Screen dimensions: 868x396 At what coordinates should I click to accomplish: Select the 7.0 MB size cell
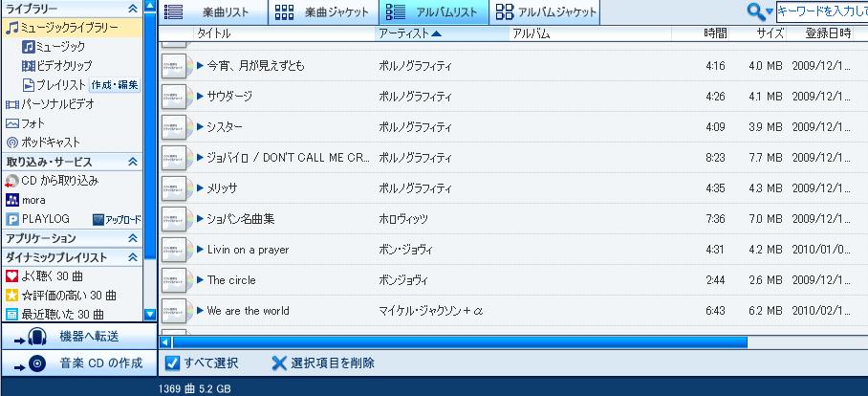(x=765, y=219)
